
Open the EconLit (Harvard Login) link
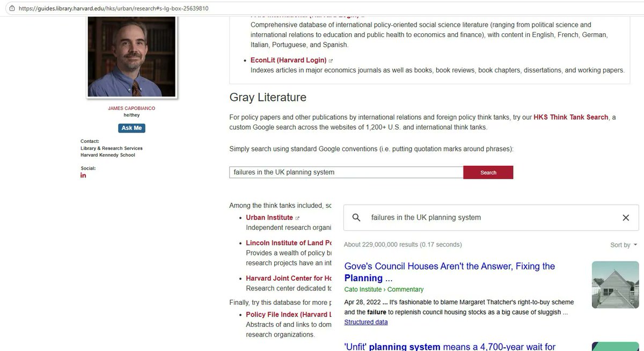click(288, 61)
